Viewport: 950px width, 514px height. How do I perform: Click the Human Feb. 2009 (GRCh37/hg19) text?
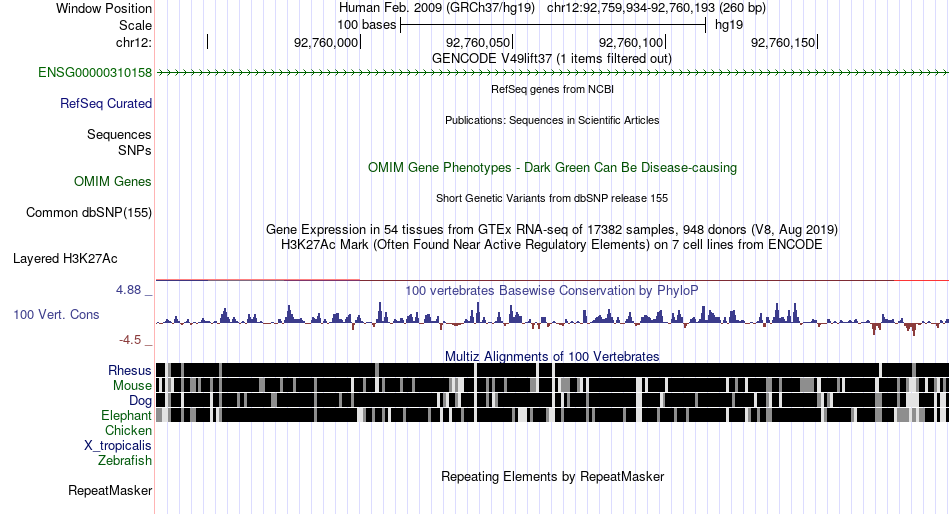(437, 8)
